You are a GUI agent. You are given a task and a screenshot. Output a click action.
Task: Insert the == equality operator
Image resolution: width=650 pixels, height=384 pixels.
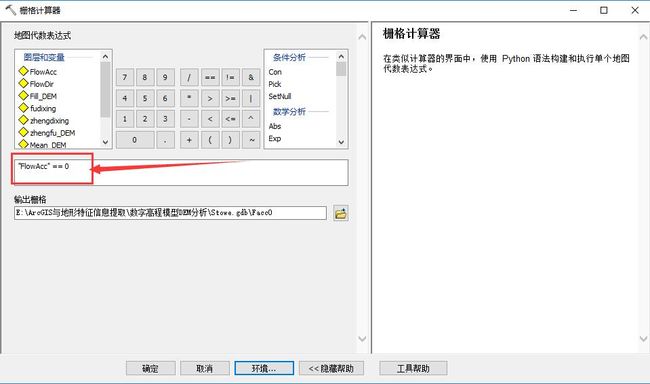[210, 77]
